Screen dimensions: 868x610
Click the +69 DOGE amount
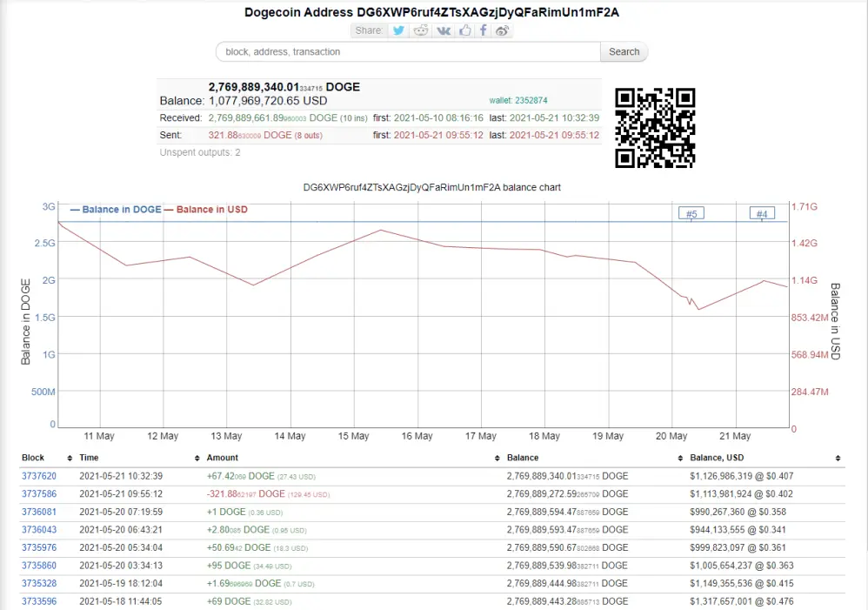[229, 601]
